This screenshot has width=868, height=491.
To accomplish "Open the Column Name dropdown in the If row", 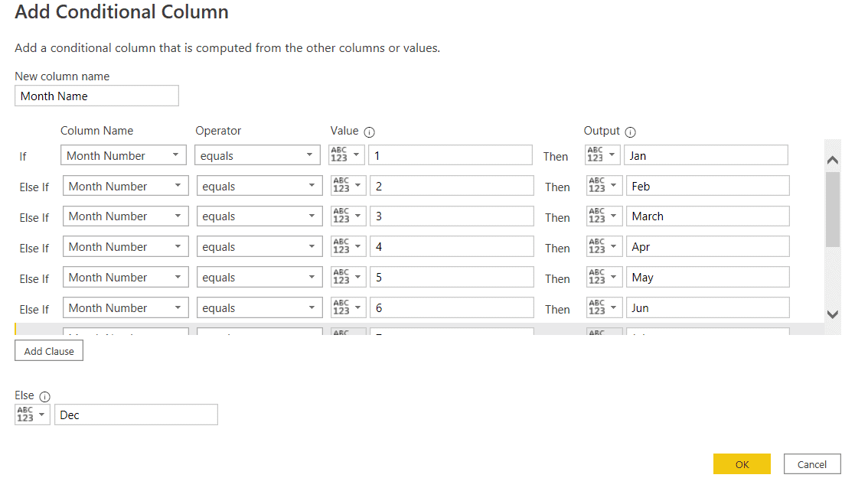I will pos(122,154).
